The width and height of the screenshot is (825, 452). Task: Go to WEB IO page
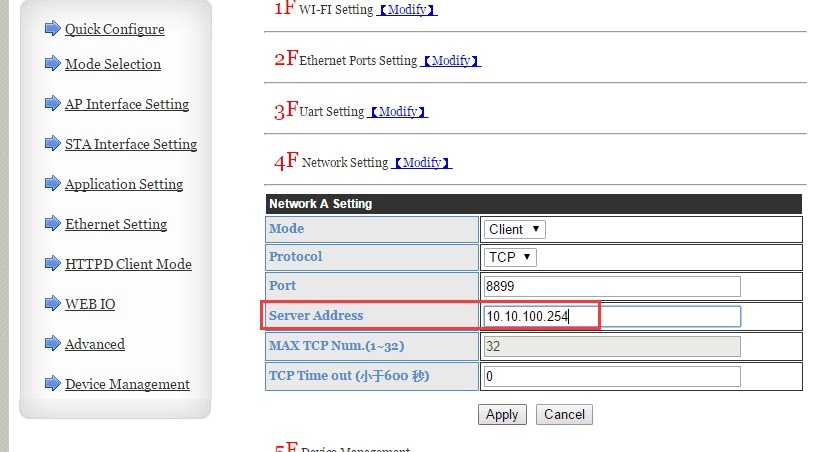pyautogui.click(x=90, y=304)
